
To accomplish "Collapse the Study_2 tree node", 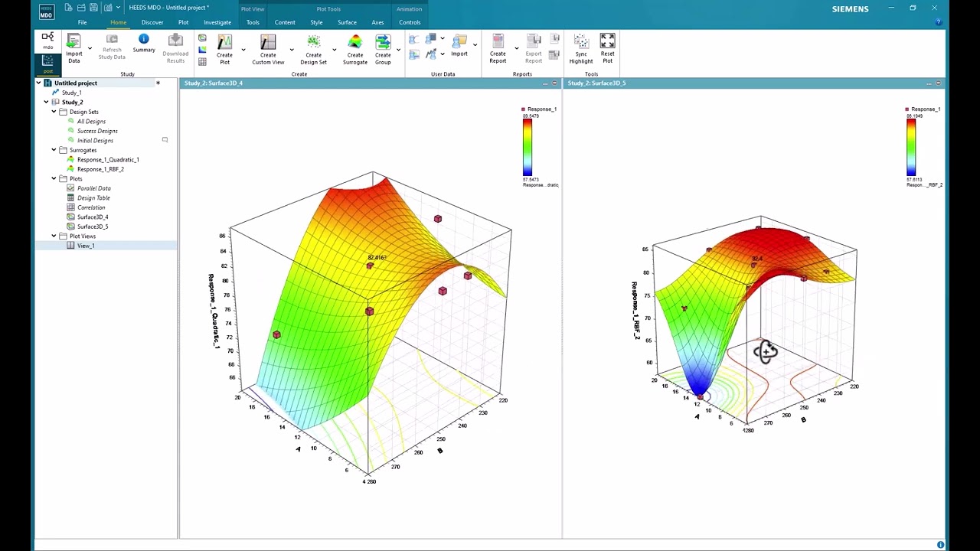I will pyautogui.click(x=46, y=102).
